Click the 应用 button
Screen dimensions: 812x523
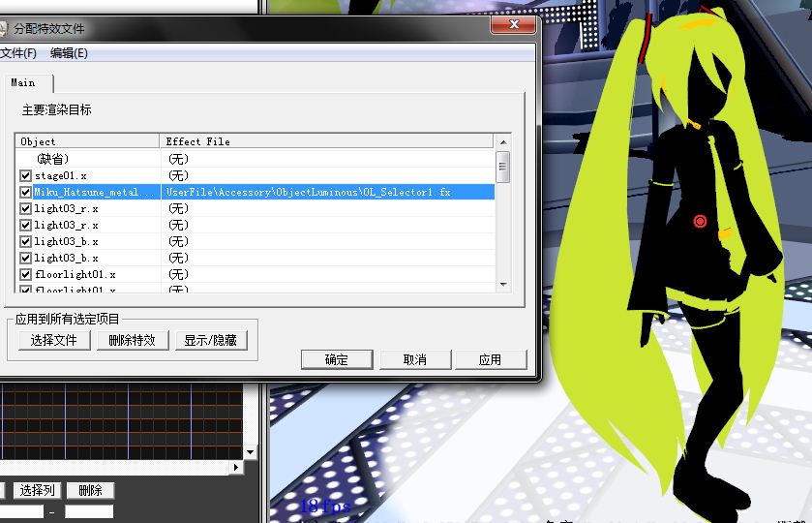[491, 359]
